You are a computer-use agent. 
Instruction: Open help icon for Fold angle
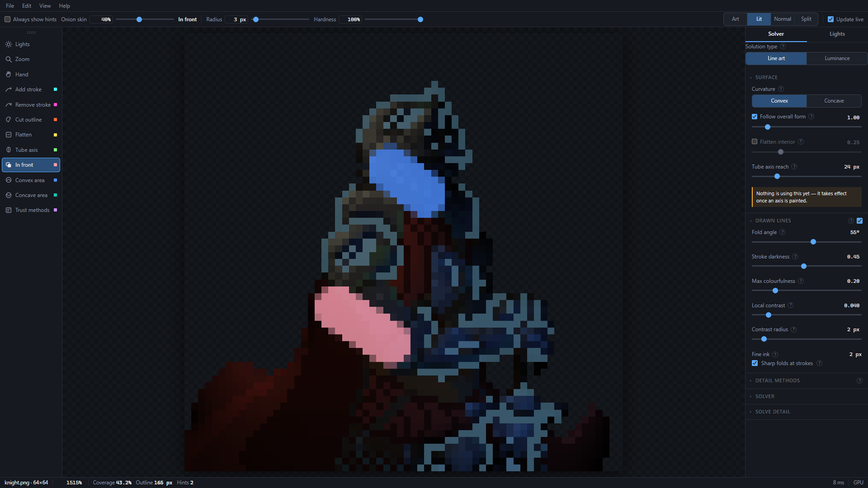783,232
